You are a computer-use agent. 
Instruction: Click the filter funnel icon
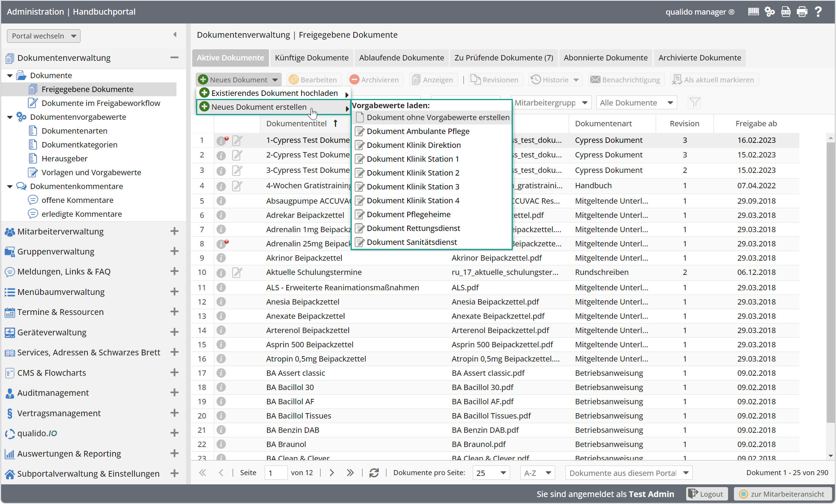pos(694,103)
